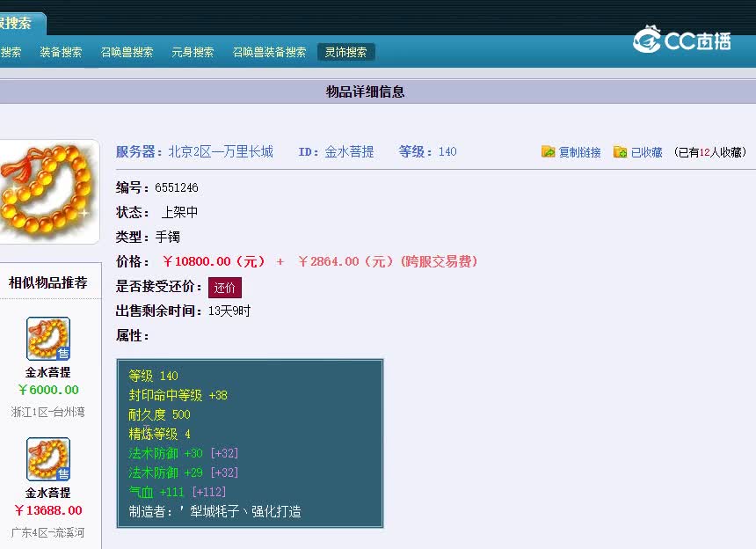
Task: Click the large bead bracelet item image
Action: [x=48, y=192]
